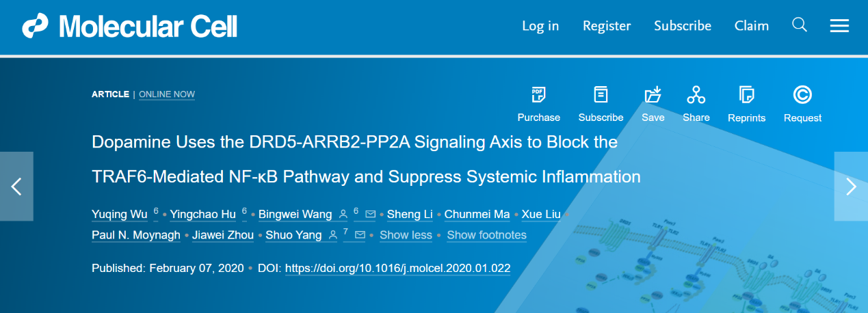Click the Purchase PDF icon
Image resolution: width=868 pixels, height=313 pixels.
pos(539,94)
